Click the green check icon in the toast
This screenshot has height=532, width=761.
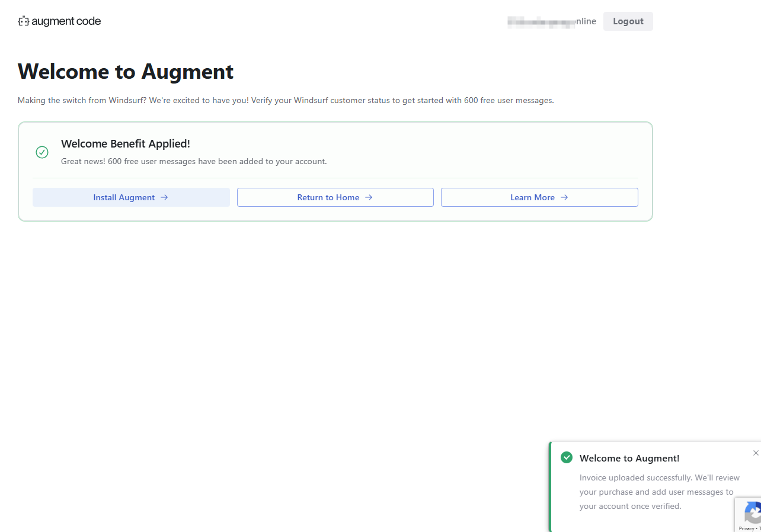[567, 457]
